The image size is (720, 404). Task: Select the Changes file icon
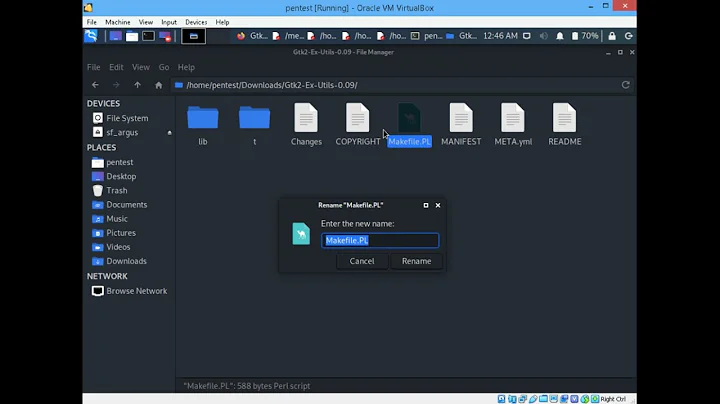tap(306, 118)
